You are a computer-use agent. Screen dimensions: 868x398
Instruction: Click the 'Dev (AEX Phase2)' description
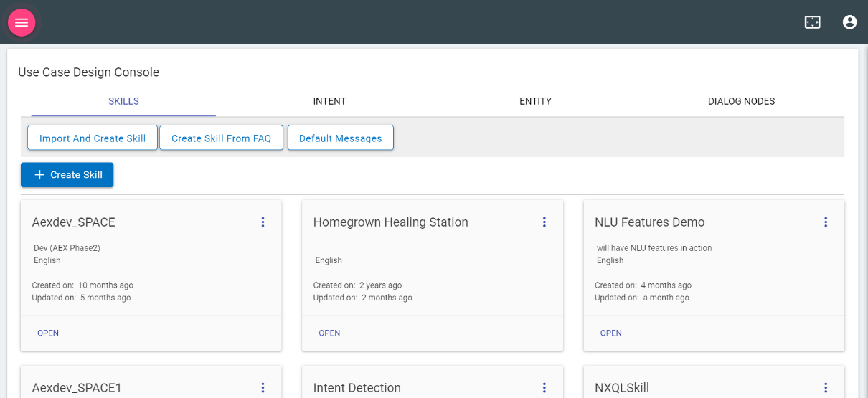click(x=67, y=248)
